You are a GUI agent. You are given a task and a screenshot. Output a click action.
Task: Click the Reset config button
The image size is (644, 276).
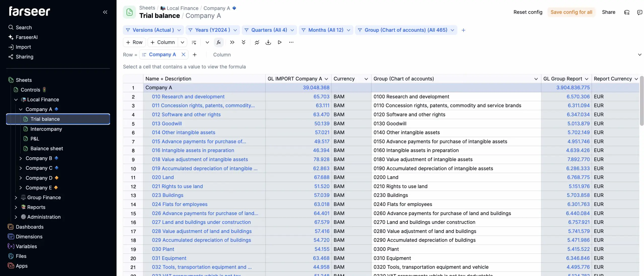528,12
